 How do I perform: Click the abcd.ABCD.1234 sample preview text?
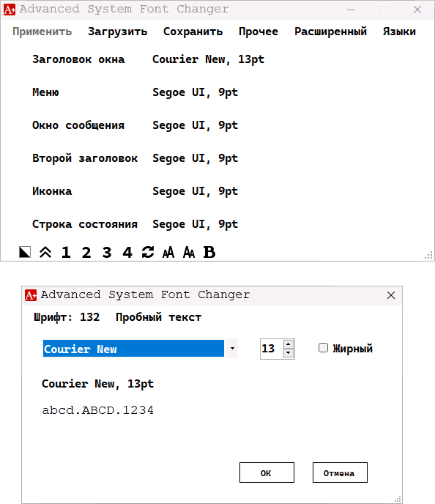coord(98,410)
